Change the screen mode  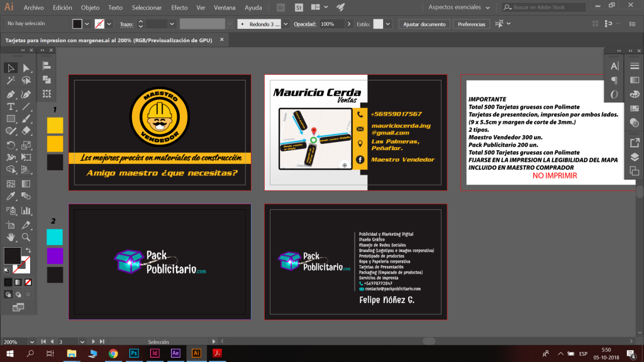[x=18, y=307]
